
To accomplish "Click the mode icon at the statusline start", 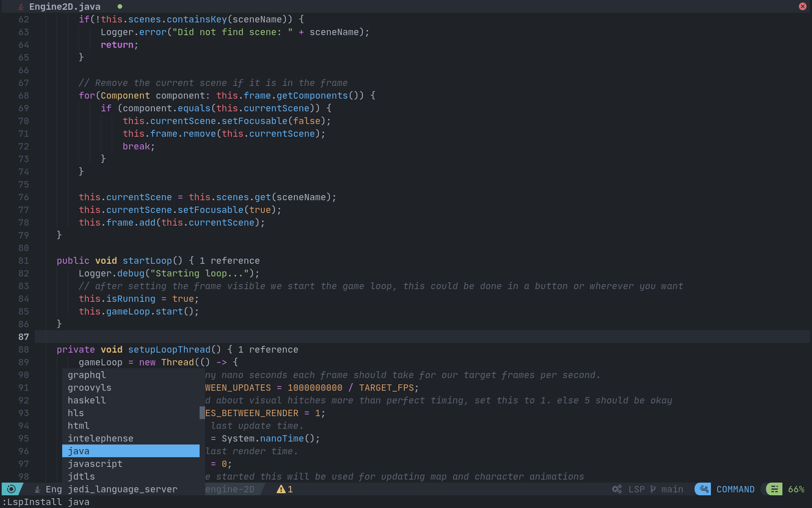I will click(11, 489).
